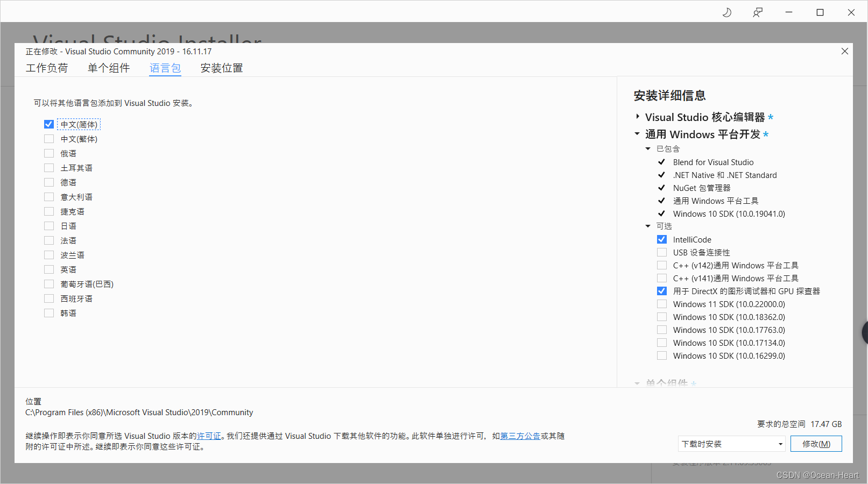Switch to 工作负荷 tab
This screenshot has width=868, height=484.
(x=47, y=68)
